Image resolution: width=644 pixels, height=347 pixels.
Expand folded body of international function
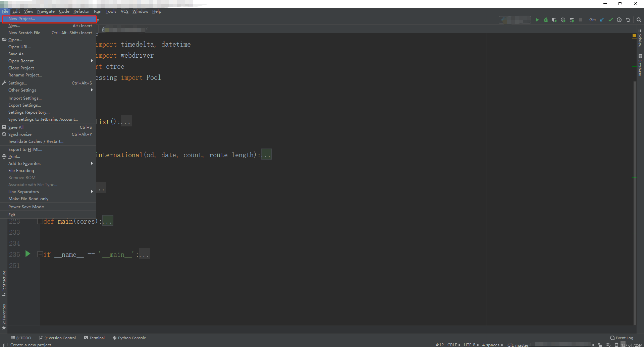pos(266,155)
